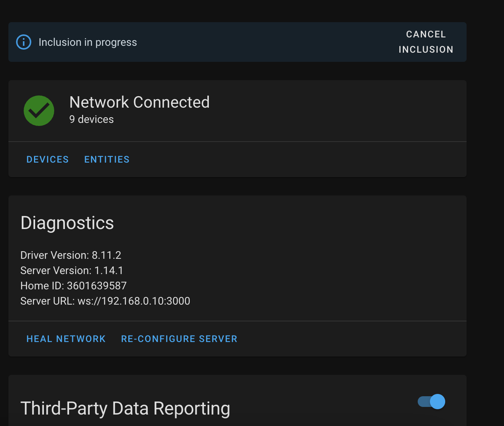Cancel the inclusion in progress
504x426 pixels.
point(426,42)
